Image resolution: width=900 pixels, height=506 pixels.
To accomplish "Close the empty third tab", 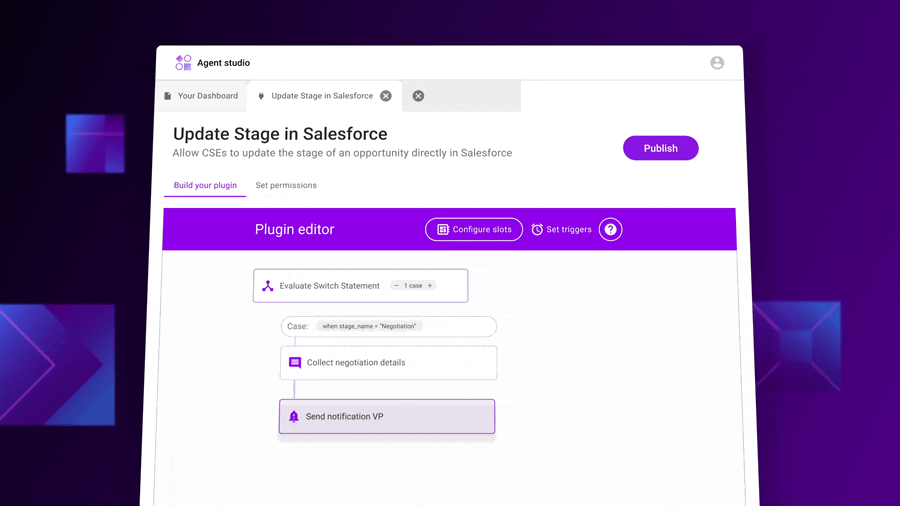I will tap(418, 96).
